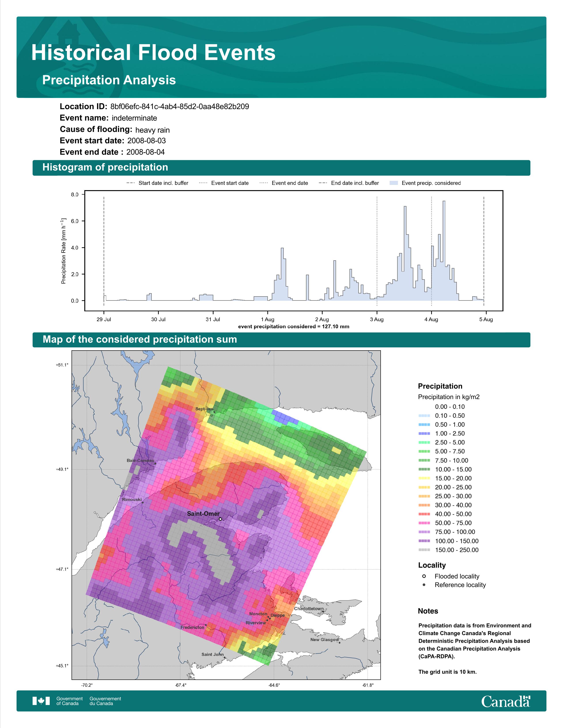The height and width of the screenshot is (728, 563).
Task: Click the 50.00 - 75.00 pink legend swatch
Action: coord(424,523)
